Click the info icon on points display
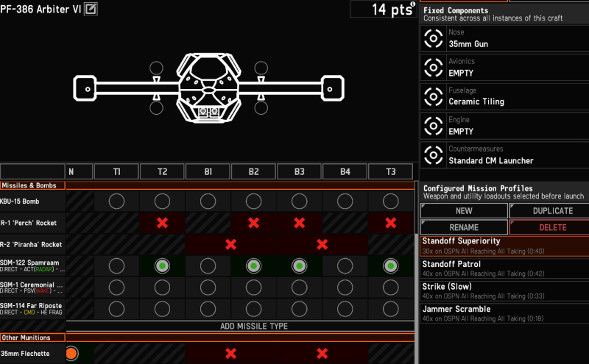 [413, 4]
